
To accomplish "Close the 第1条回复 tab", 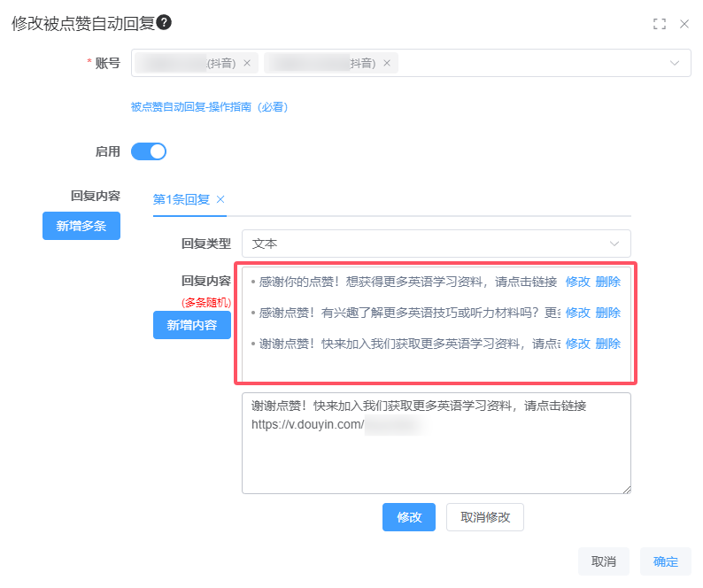I will click(220, 199).
